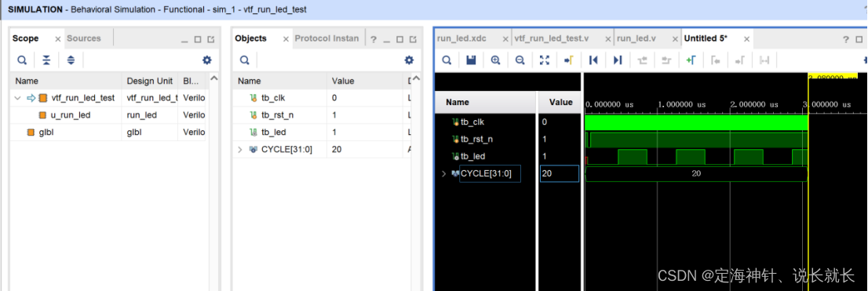
Task: Save the waveform configuration
Action: (x=471, y=60)
